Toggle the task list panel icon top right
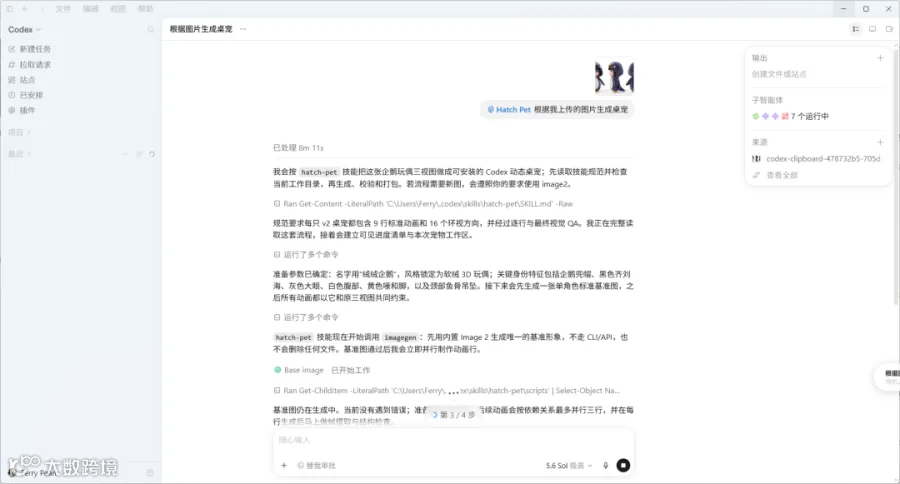 point(856,29)
